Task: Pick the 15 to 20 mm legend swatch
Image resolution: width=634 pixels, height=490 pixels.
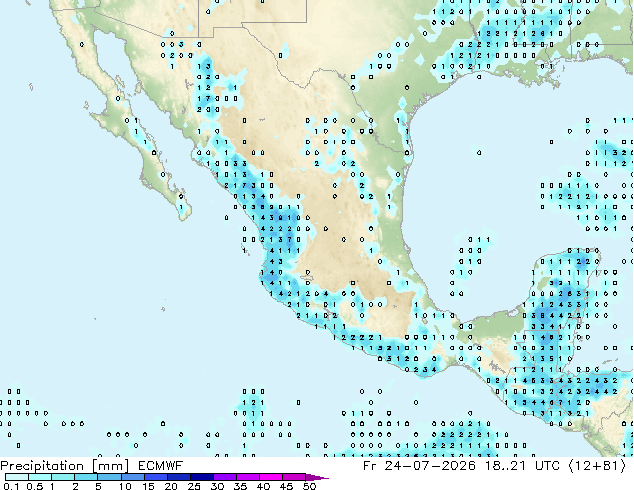Action: (x=155, y=477)
